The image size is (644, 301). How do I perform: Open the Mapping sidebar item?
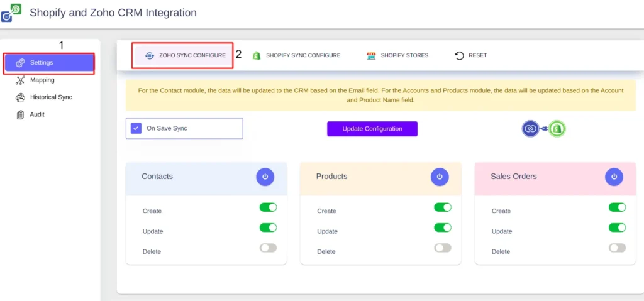point(49,80)
